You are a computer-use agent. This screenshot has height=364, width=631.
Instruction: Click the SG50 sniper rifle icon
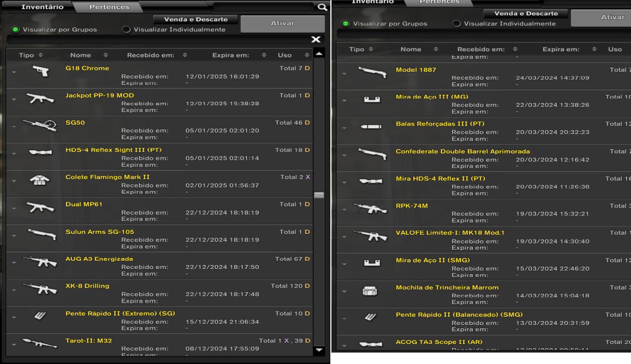(x=40, y=126)
